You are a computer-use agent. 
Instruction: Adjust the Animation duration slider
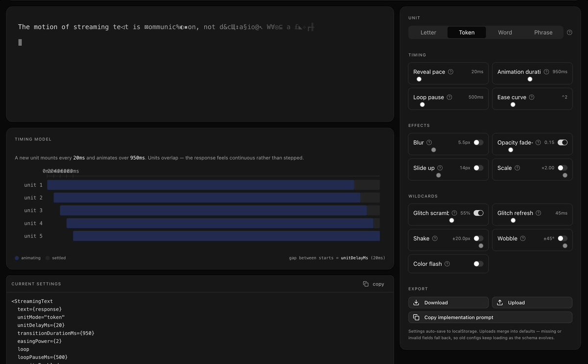tap(530, 79)
